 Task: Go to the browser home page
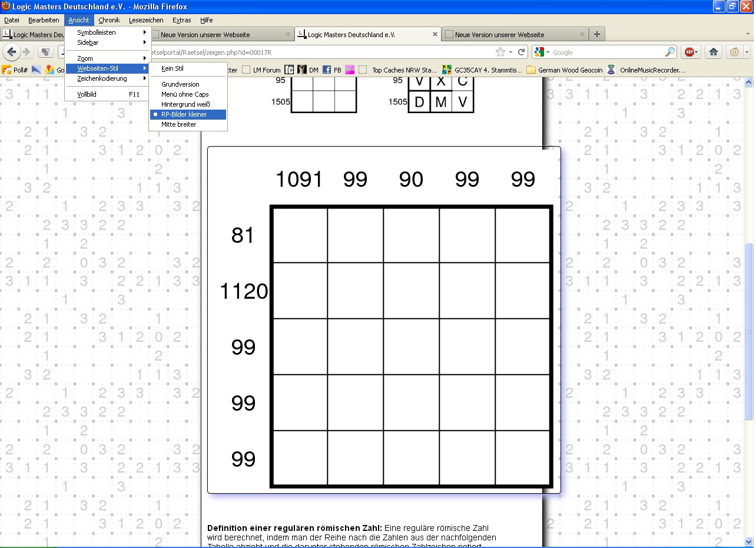(x=714, y=52)
